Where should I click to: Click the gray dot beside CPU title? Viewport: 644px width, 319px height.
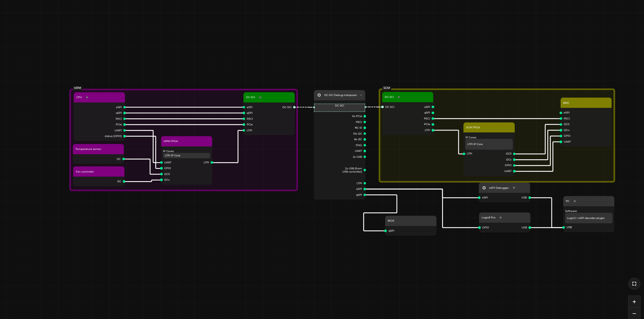click(87, 97)
